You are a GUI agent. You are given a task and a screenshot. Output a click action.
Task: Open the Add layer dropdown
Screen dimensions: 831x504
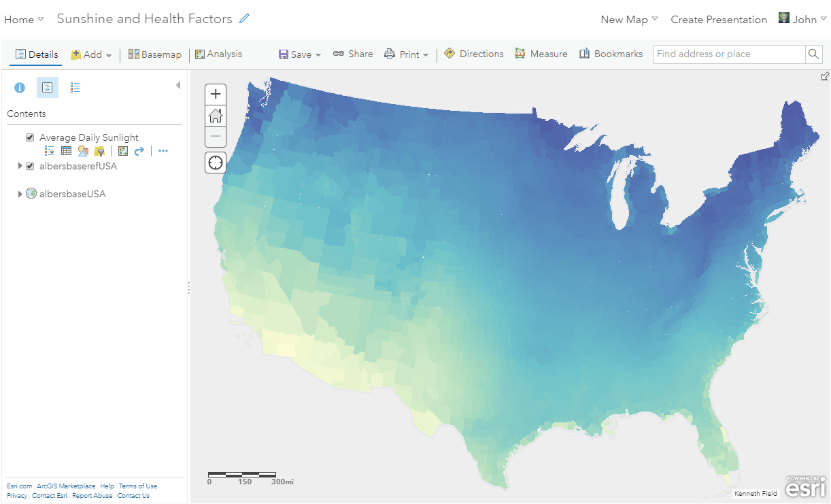coord(91,54)
